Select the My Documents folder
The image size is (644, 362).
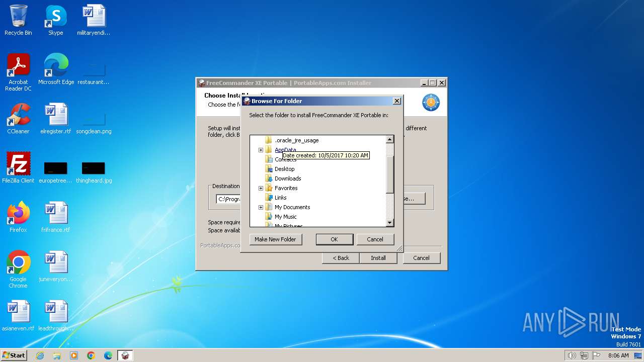point(292,207)
